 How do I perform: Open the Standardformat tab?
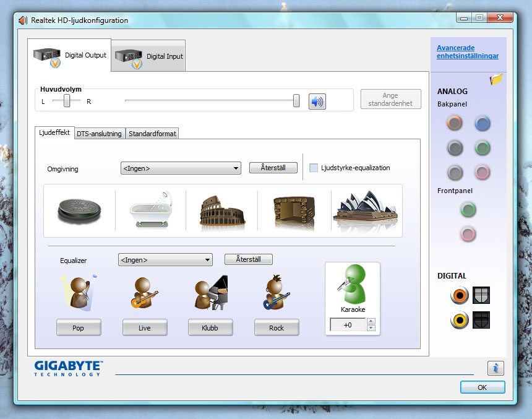(152, 134)
